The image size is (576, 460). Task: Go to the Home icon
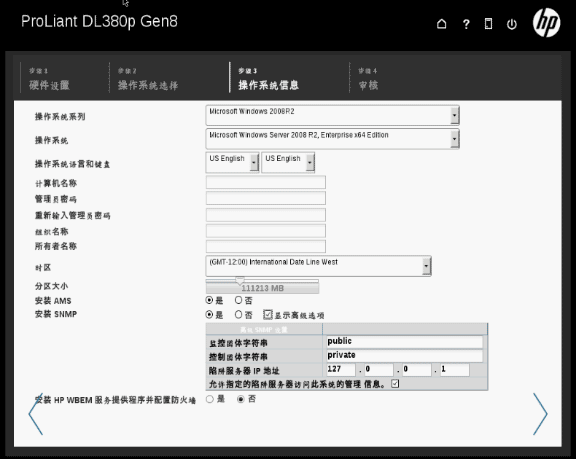pyautogui.click(x=442, y=24)
